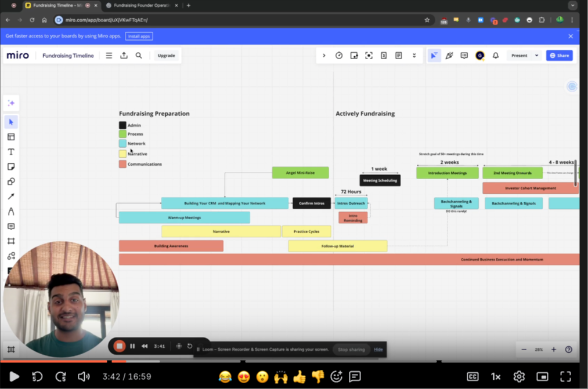
Task: Toggle the video volume mute
Action: pos(84,376)
